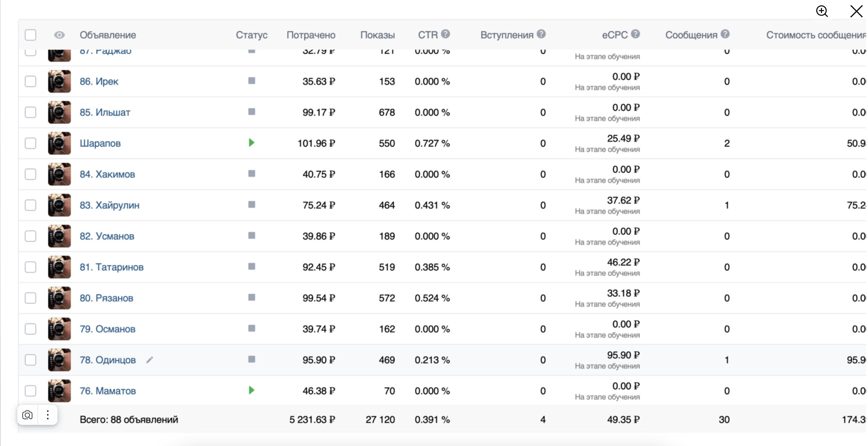This screenshot has height=446, width=868.
Task: Click the 76. Маматов ad thumbnail
Action: [59, 391]
